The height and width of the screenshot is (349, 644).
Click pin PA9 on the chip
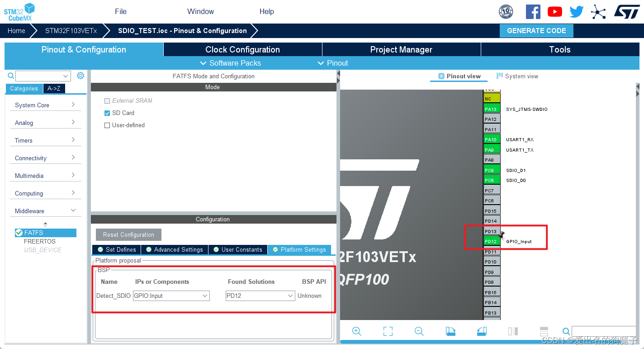492,150
